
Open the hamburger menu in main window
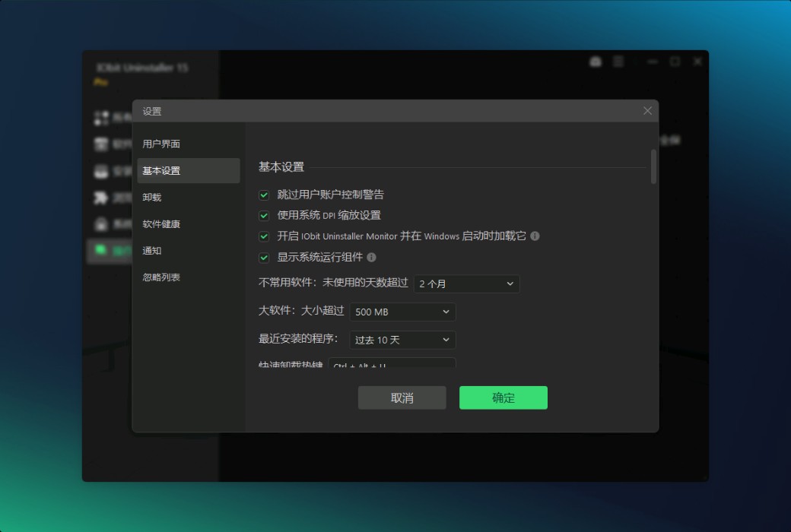pyautogui.click(x=618, y=62)
